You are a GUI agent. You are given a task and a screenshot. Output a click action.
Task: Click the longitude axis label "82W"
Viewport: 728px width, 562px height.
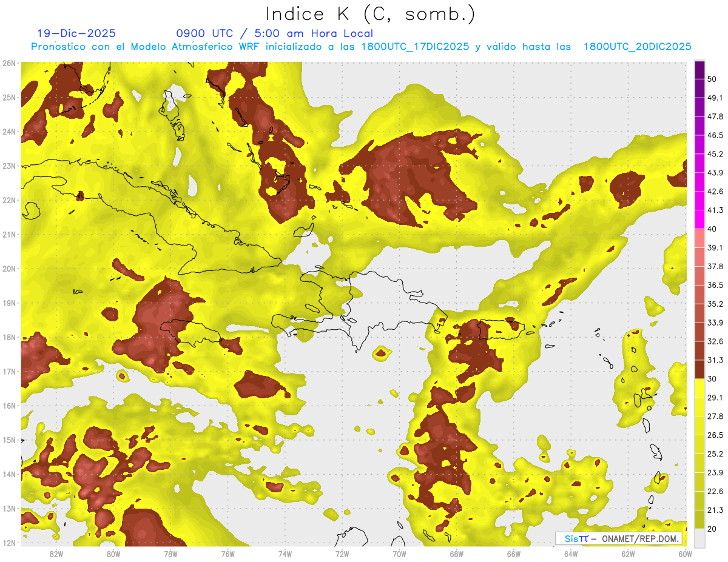click(x=56, y=554)
